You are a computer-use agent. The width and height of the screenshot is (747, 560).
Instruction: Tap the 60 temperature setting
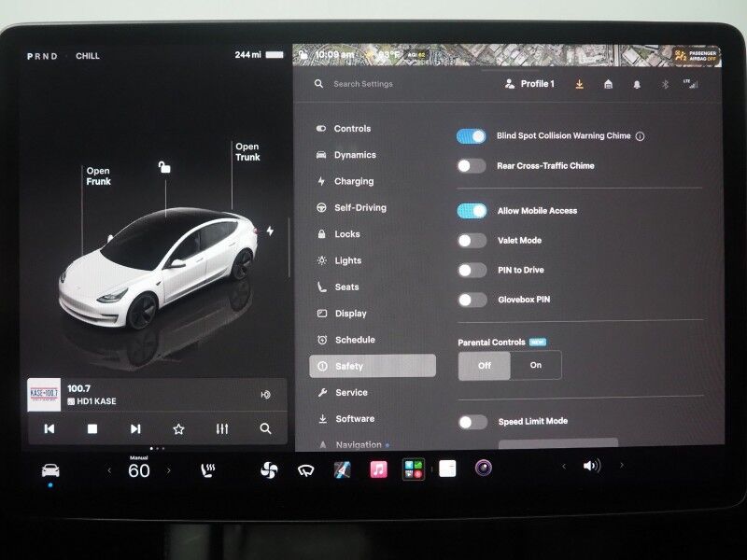tap(138, 470)
